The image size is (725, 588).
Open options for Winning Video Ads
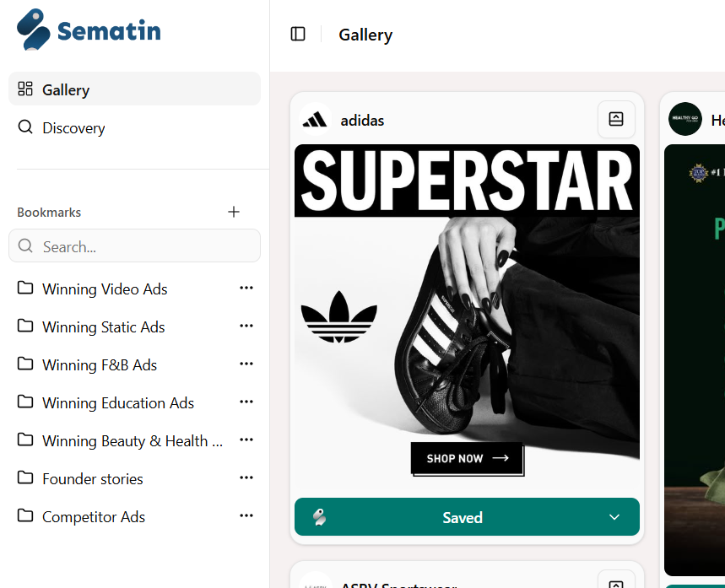(246, 289)
